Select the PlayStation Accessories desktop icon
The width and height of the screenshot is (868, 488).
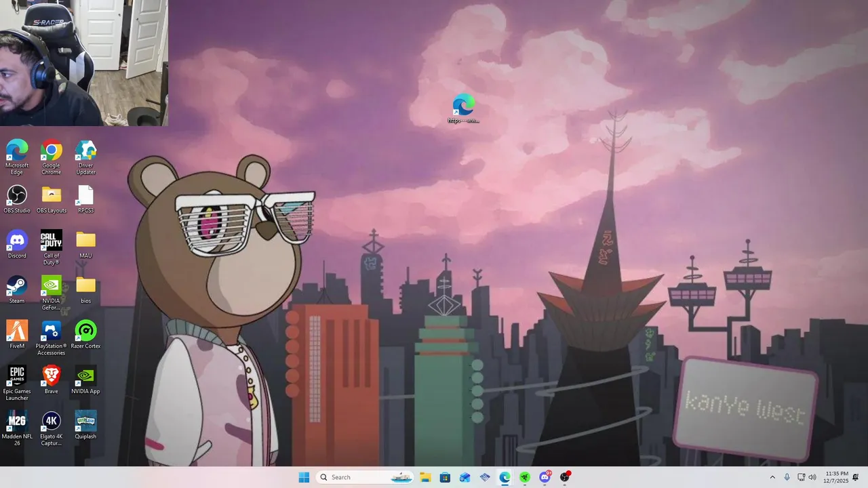pyautogui.click(x=52, y=338)
